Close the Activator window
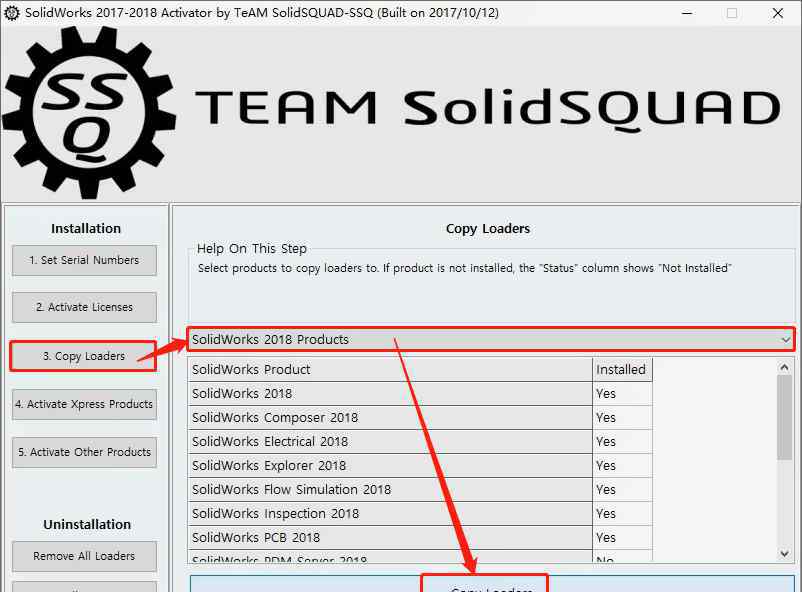The image size is (802, 592). tap(777, 13)
